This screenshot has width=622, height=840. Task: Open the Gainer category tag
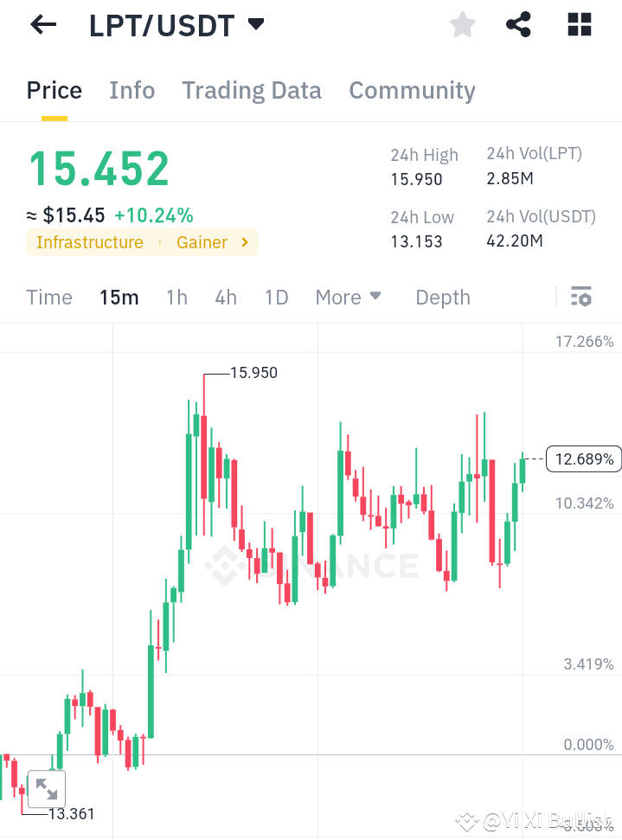coord(202,242)
